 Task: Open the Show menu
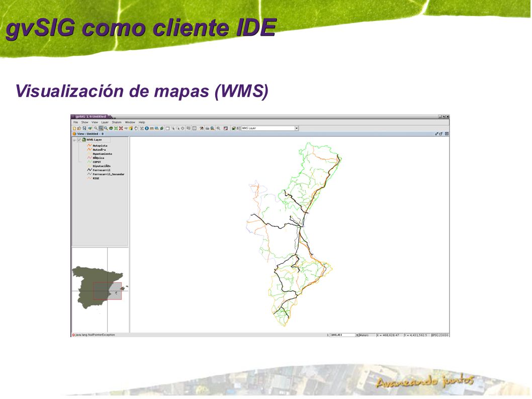tap(84, 122)
